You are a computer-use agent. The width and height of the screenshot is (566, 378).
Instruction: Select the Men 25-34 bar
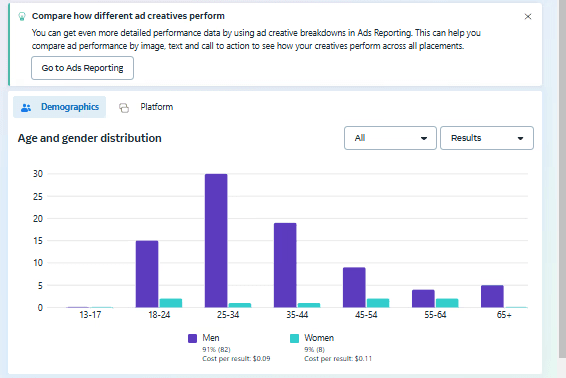216,241
